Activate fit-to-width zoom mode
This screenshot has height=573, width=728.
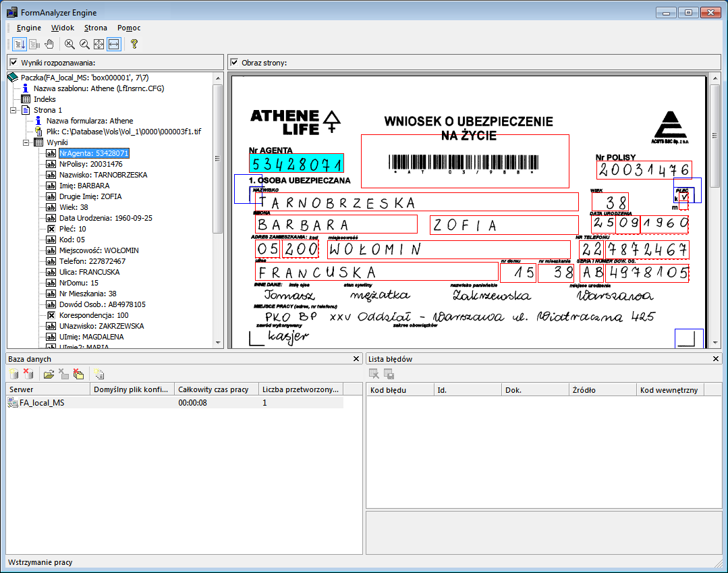[113, 44]
